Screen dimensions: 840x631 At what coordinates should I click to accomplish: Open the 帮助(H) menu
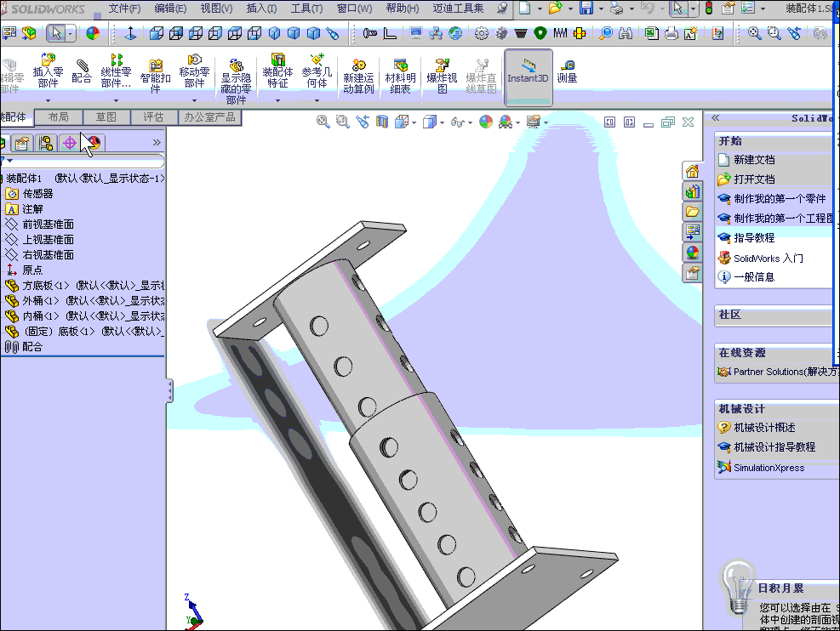pos(403,8)
